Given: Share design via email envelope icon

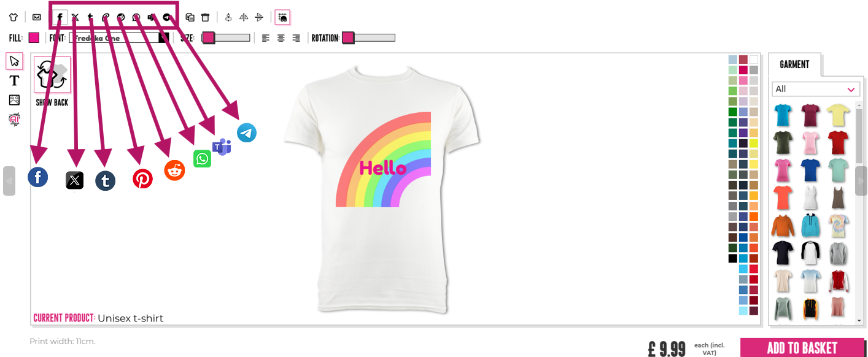Looking at the screenshot, I should tap(37, 17).
